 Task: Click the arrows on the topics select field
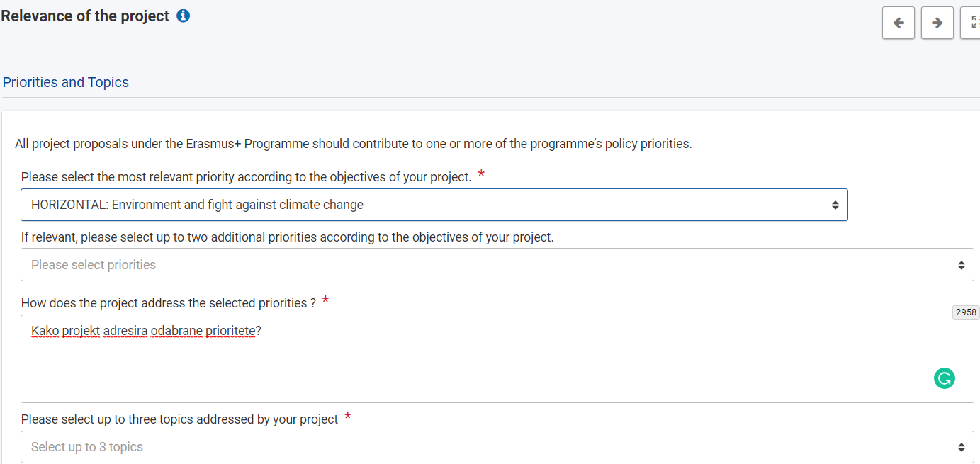point(961,447)
